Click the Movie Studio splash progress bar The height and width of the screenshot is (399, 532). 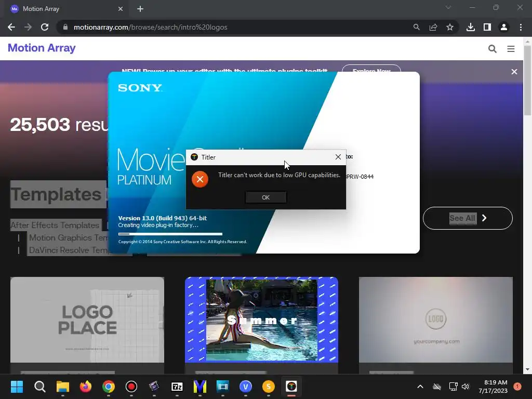click(x=170, y=234)
